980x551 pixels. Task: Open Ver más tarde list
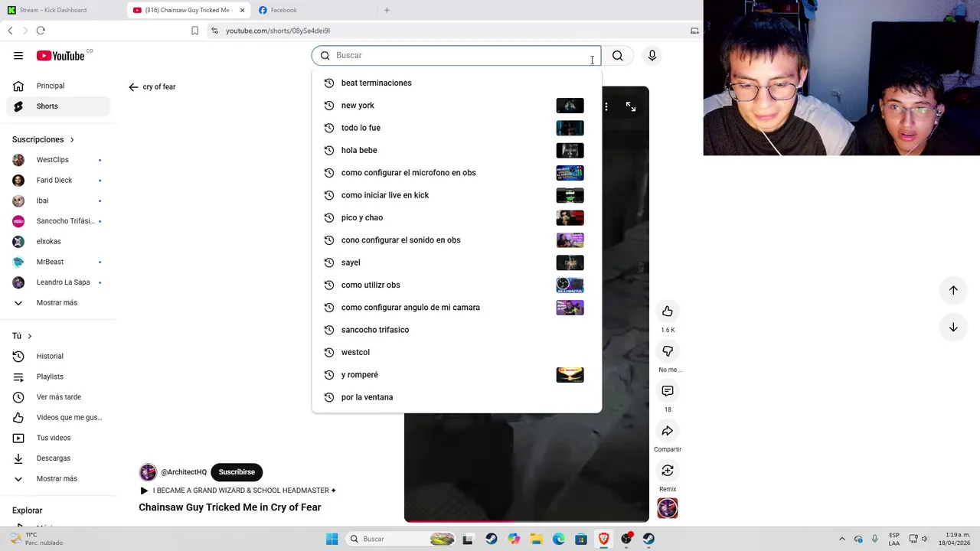coord(58,397)
